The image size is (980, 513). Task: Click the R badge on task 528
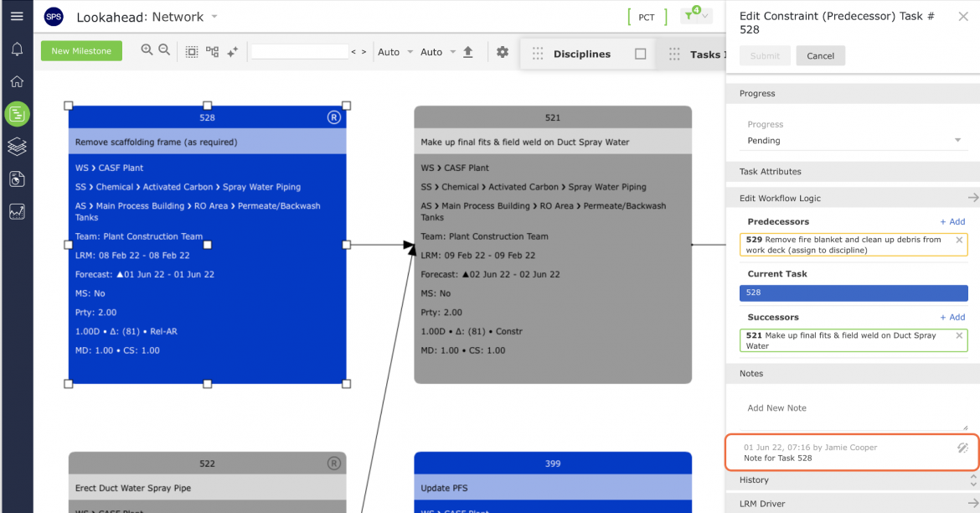333,117
